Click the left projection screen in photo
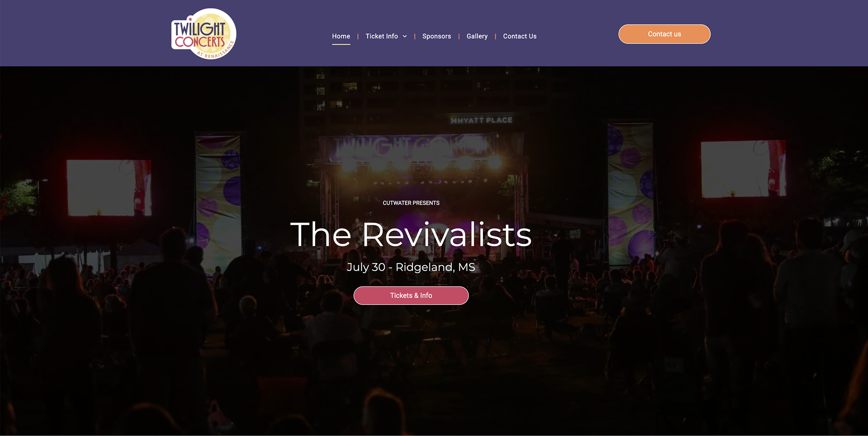This screenshot has width=868, height=436. pos(109,188)
